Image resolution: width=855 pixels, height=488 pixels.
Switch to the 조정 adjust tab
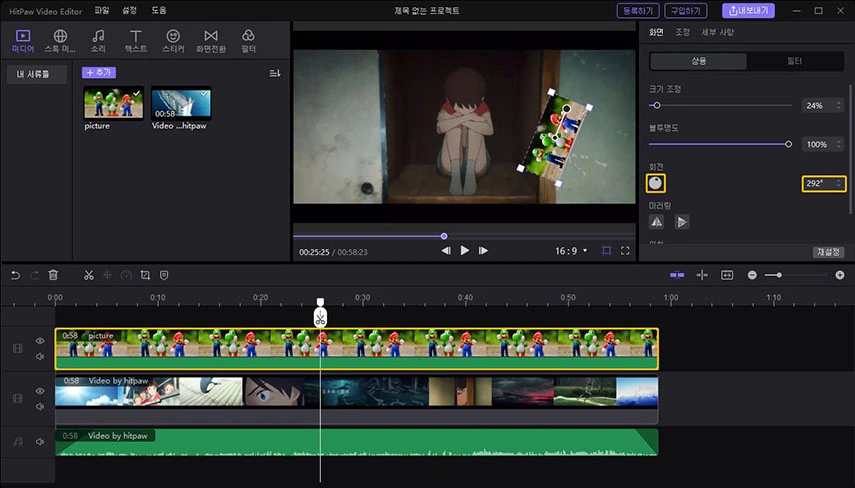click(682, 32)
